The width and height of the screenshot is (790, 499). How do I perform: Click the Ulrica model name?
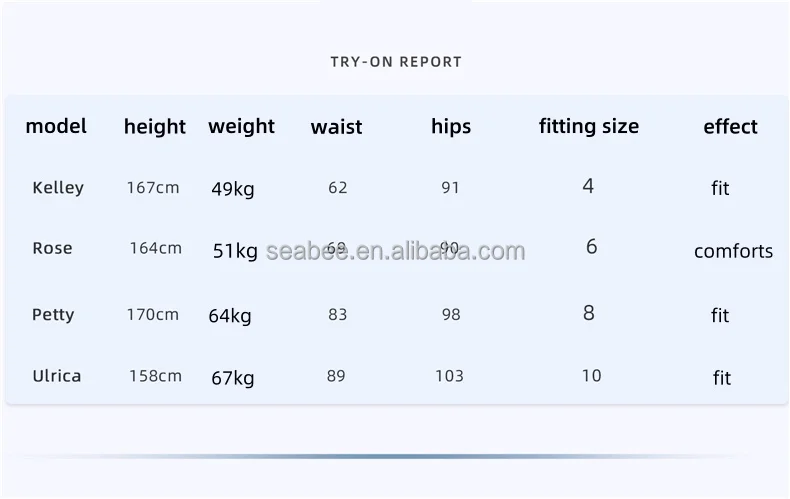(x=56, y=376)
